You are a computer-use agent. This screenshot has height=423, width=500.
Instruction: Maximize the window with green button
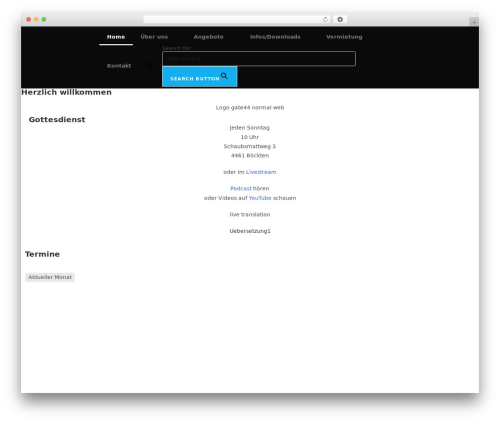[x=44, y=19]
